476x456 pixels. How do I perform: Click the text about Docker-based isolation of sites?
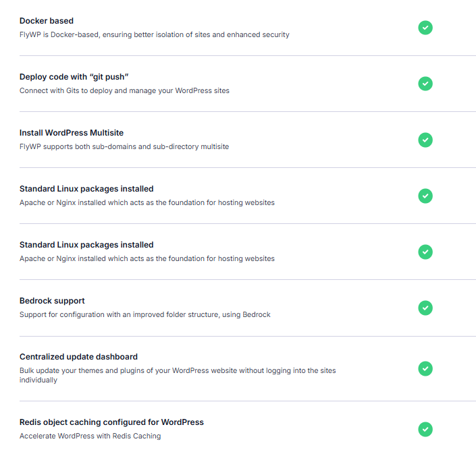pos(154,34)
